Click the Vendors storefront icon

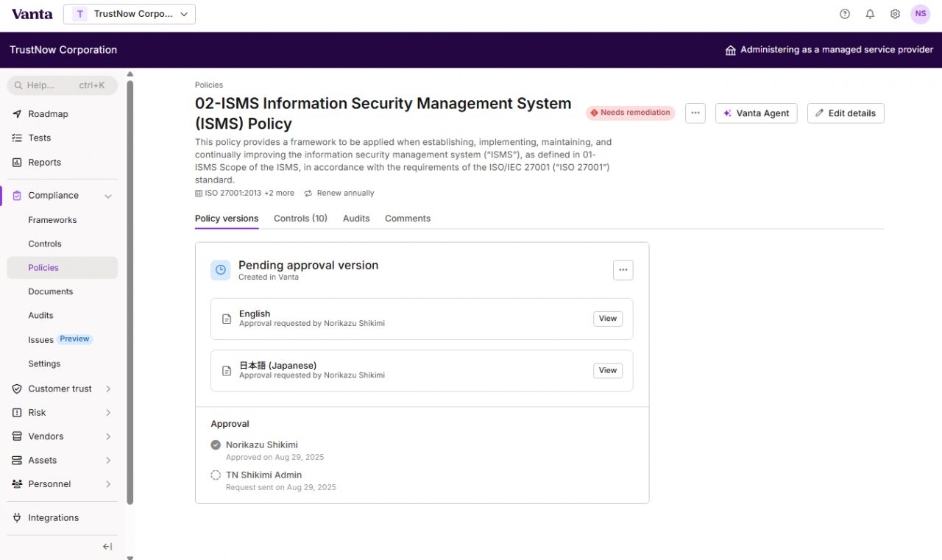(17, 436)
